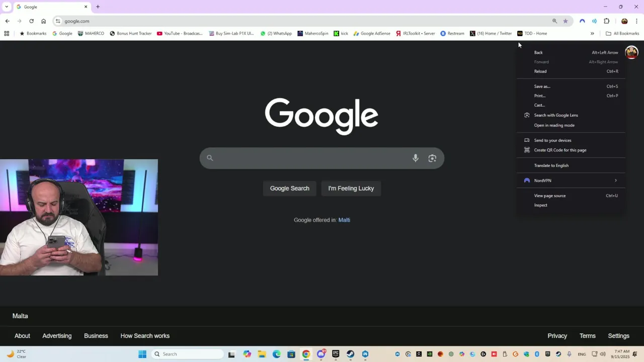Viewport: 644px width, 362px height.
Task: Open the Windows Start button
Action: [x=142, y=354]
